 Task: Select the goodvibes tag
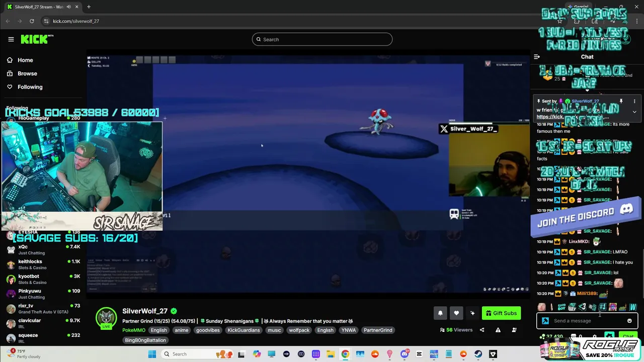[x=207, y=330]
